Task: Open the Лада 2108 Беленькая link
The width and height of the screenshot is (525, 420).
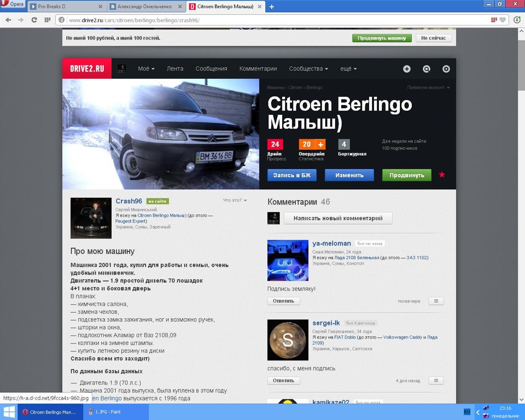Action: [357, 258]
